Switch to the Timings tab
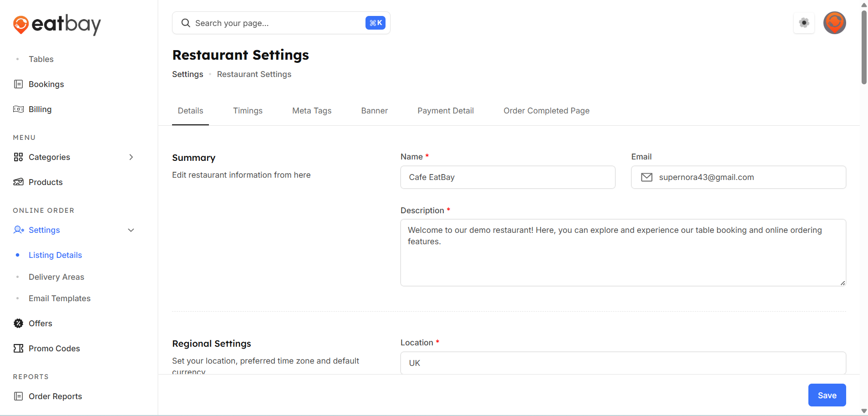Screen dimensions: 868x416 pyautogui.click(x=248, y=111)
